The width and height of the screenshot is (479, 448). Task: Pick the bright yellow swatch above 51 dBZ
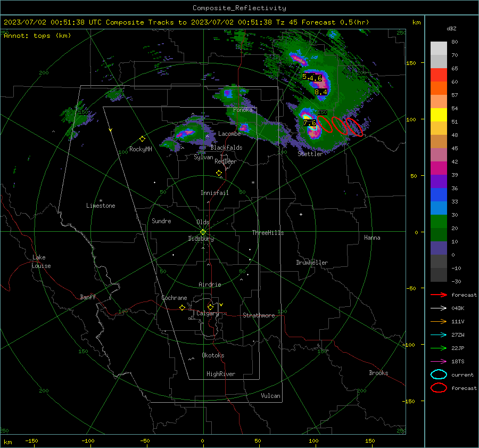point(439,115)
